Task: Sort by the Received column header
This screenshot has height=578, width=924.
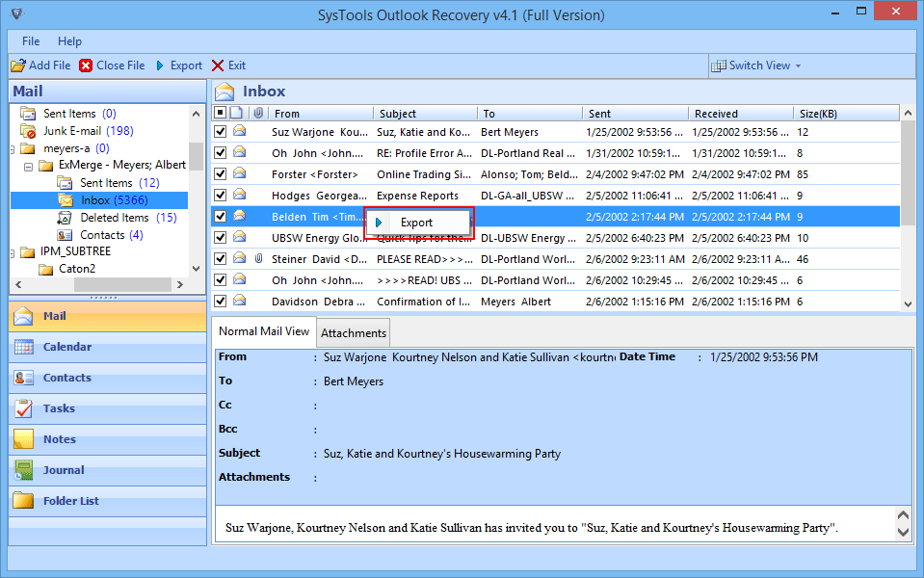Action: click(741, 113)
